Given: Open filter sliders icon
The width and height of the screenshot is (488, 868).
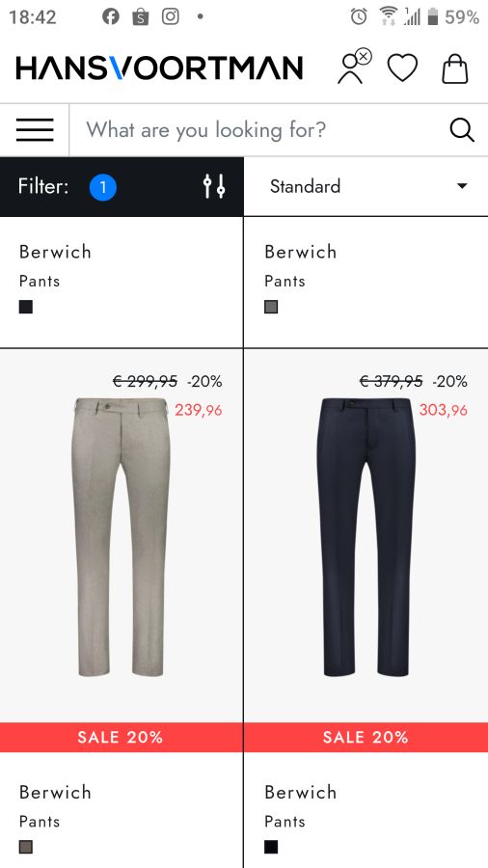Looking at the screenshot, I should tap(214, 186).
